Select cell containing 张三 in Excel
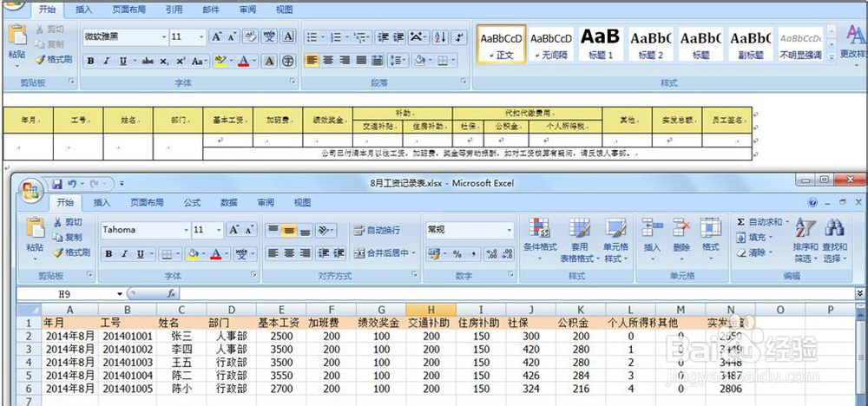The height and width of the screenshot is (406, 868). [181, 336]
